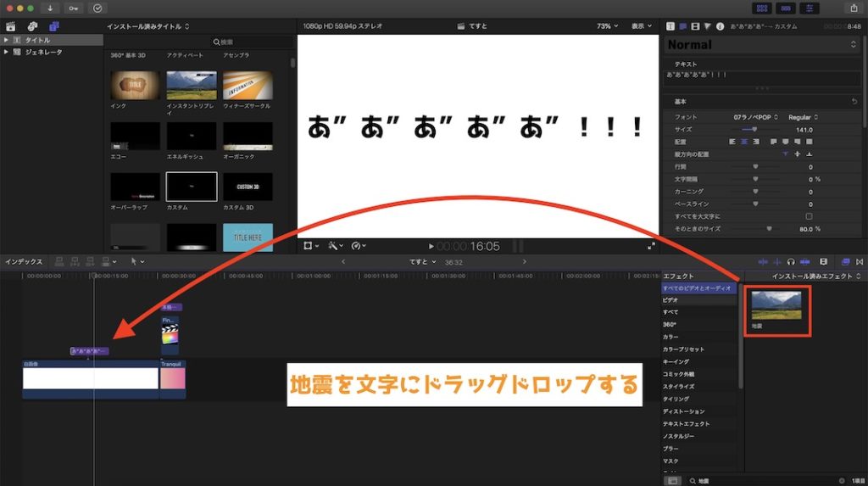The width and height of the screenshot is (868, 486).
Task: Open the transform tool dropdown in viewer
Action: 310,245
